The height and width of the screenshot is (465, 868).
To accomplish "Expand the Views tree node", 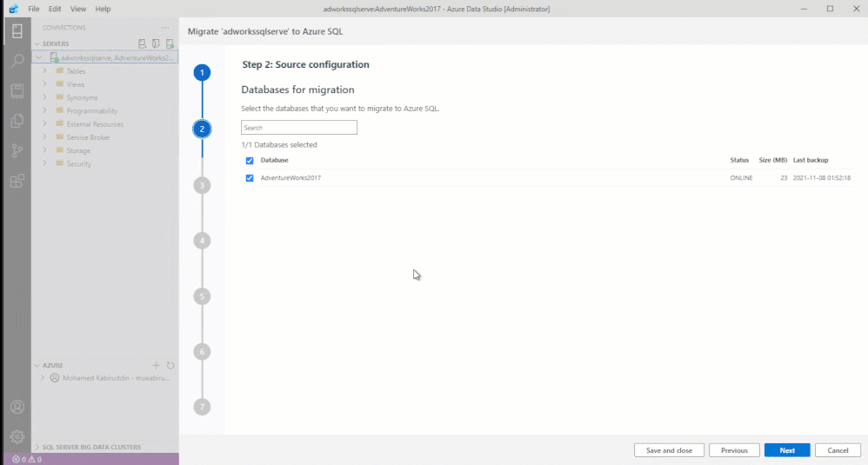I will pos(45,84).
